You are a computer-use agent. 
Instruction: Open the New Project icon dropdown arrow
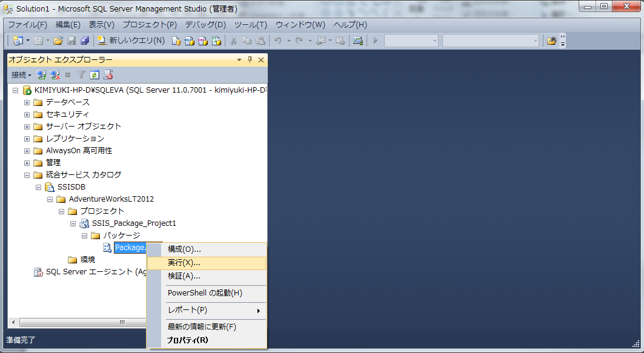coord(27,41)
